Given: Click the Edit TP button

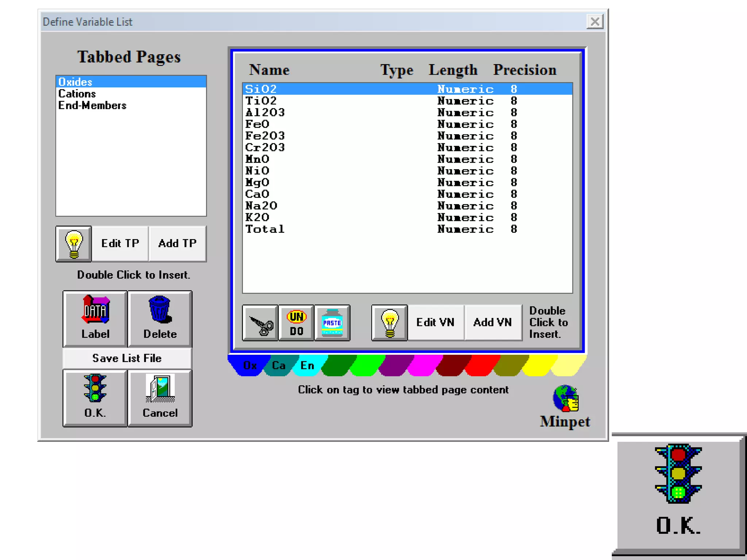Looking at the screenshot, I should [120, 243].
